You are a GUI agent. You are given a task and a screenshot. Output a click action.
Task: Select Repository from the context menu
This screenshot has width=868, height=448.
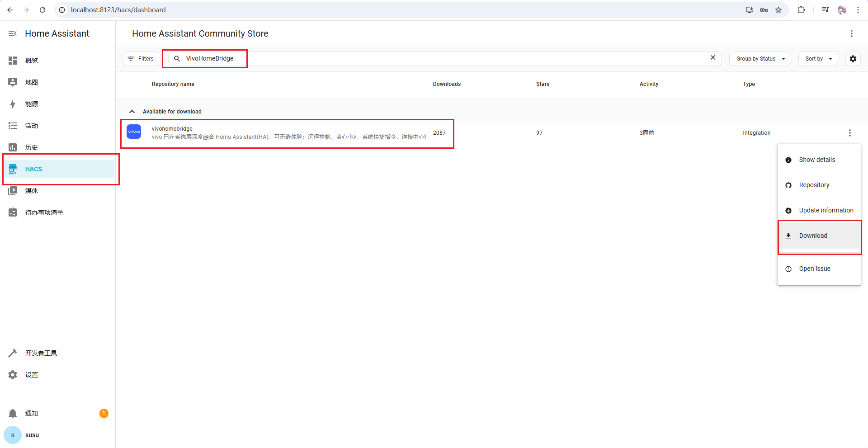pyautogui.click(x=814, y=185)
